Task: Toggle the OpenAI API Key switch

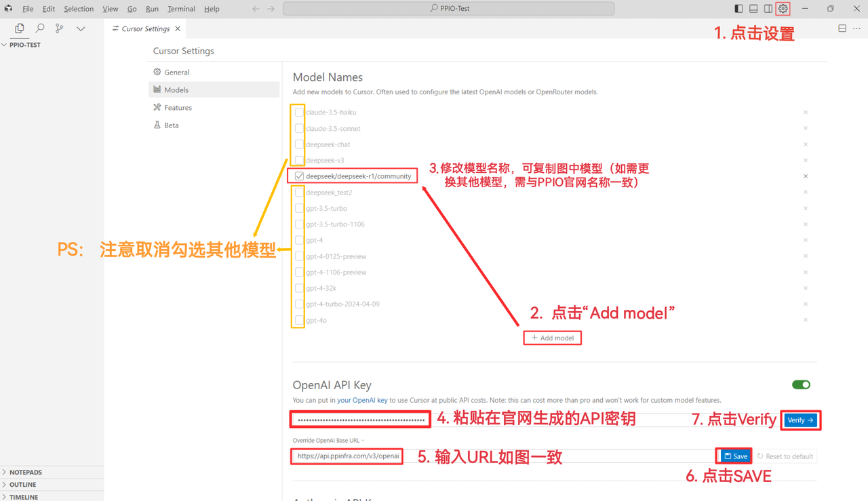Action: 801,384
